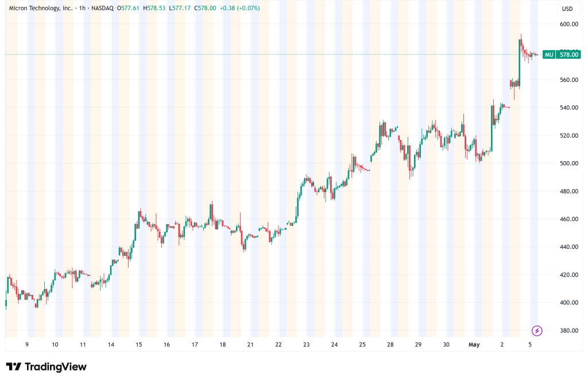Click the +0.38 (+0.07%) change value
The width and height of the screenshot is (588, 382).
(239, 8)
